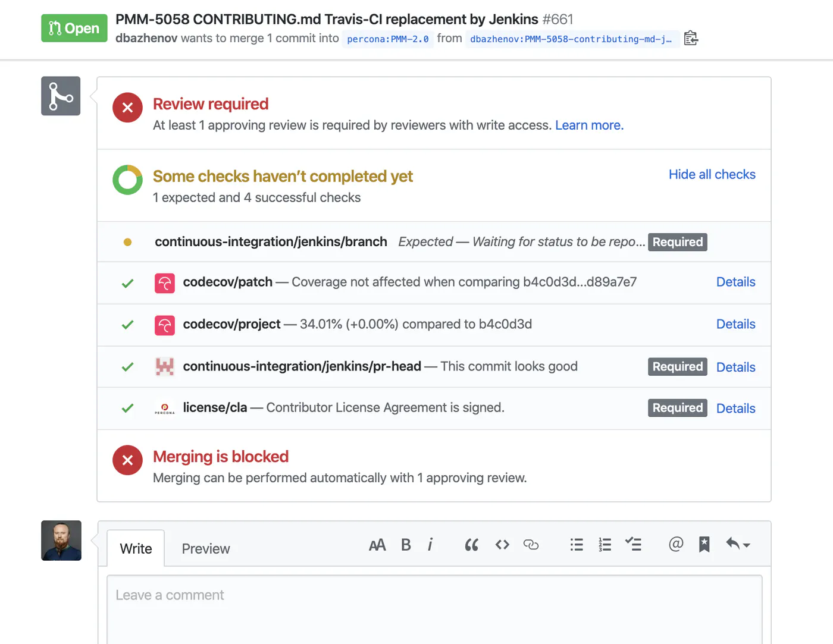Apply italic formatting with i icon
The image size is (833, 644).
pos(430,545)
